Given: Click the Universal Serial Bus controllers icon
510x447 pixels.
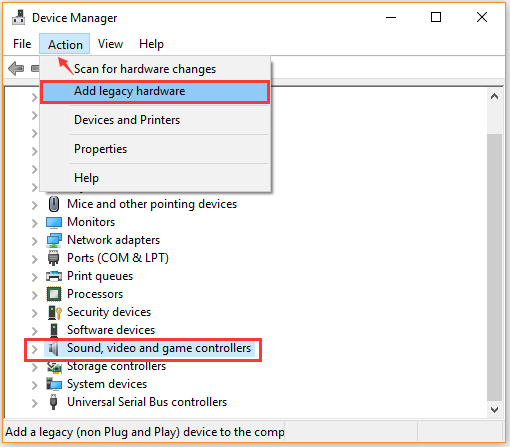Looking at the screenshot, I should (x=53, y=402).
